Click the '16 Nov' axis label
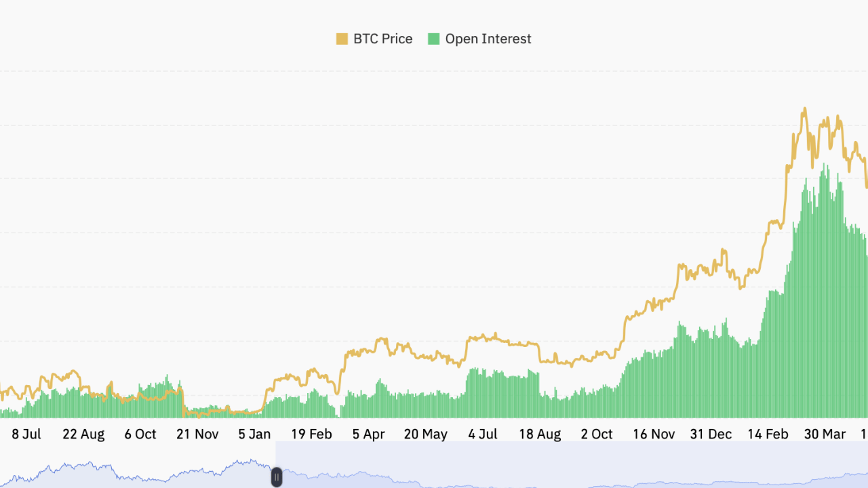Viewport: 868px width, 488px height. coord(654,434)
